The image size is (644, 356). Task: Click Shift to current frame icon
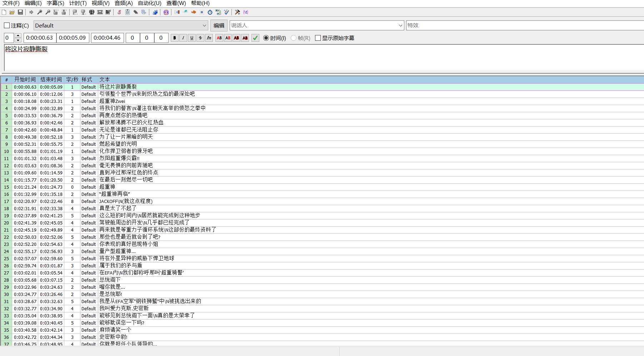tap(108, 12)
